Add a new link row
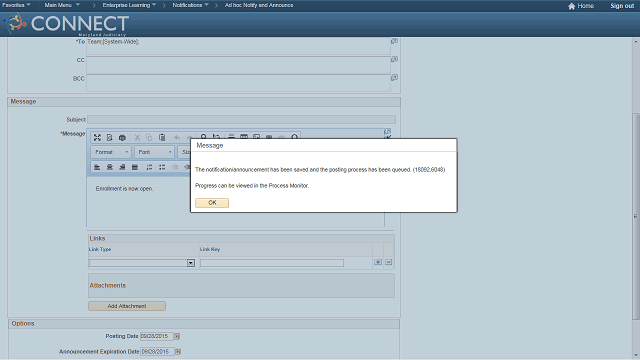 click(x=378, y=262)
